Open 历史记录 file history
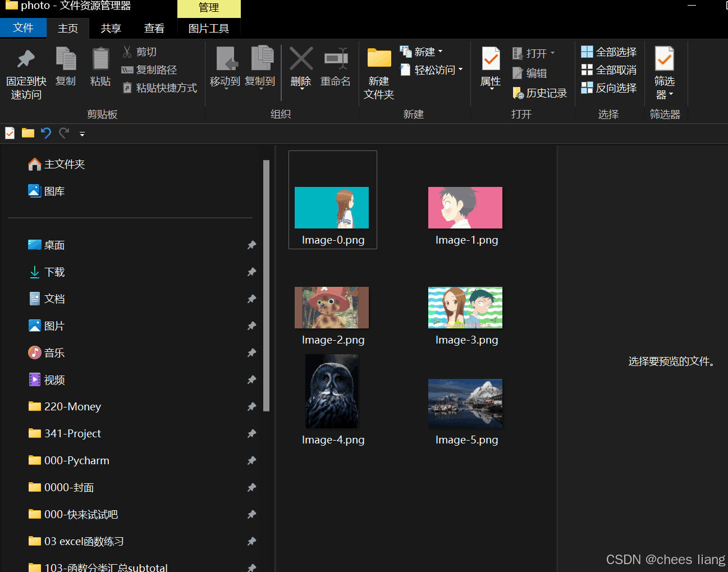The width and height of the screenshot is (728, 572). [x=540, y=93]
